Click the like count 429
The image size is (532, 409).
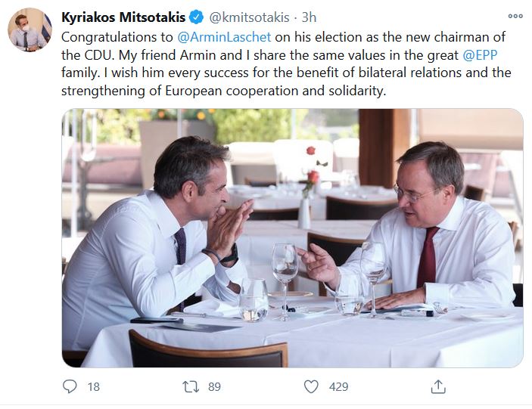point(338,386)
